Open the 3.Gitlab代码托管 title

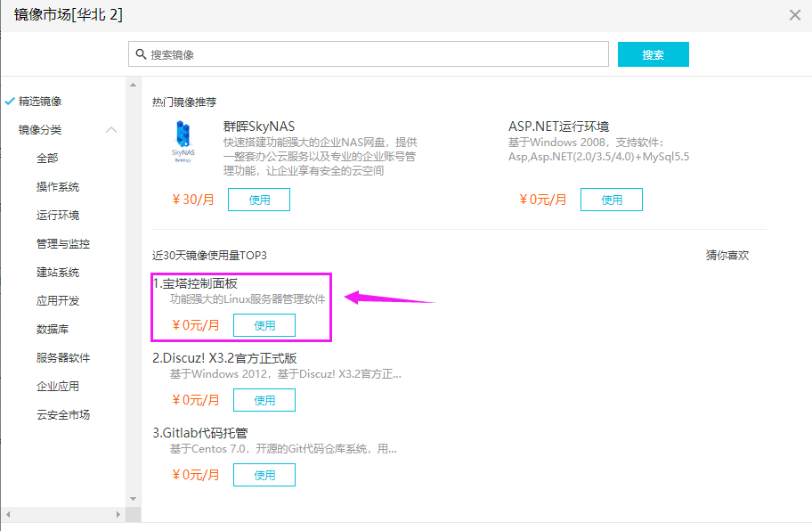200,433
